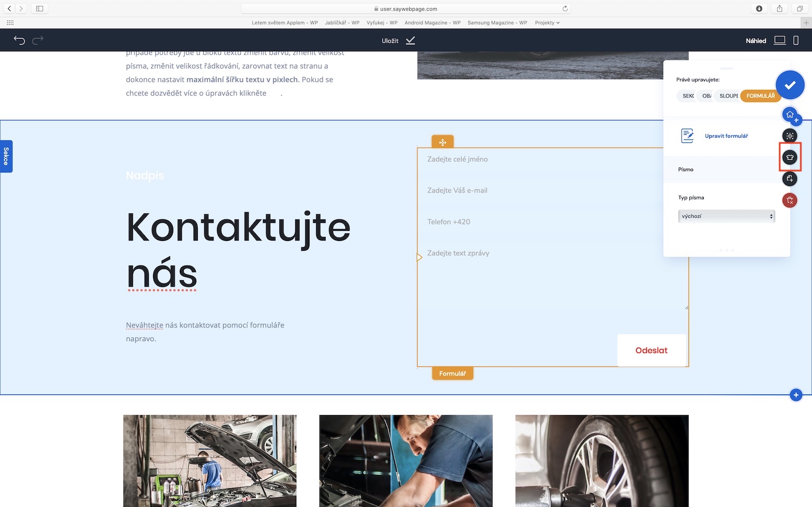Click the Safari address bar

(406, 9)
